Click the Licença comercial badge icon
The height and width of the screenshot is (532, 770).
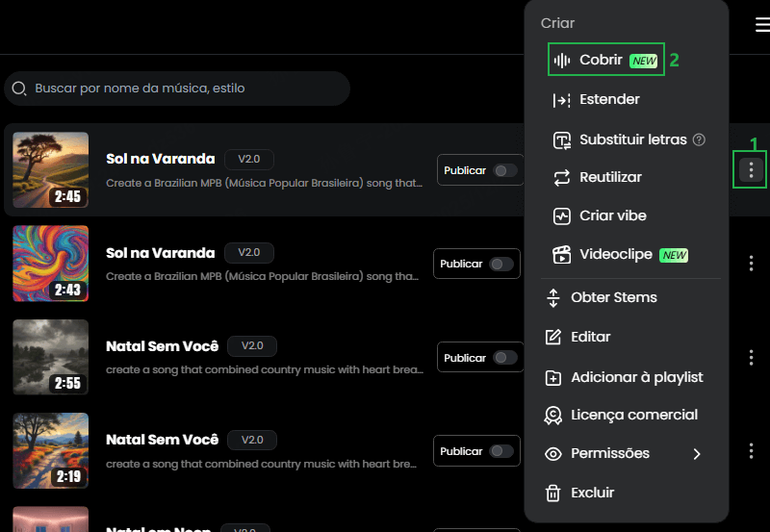pyautogui.click(x=553, y=416)
